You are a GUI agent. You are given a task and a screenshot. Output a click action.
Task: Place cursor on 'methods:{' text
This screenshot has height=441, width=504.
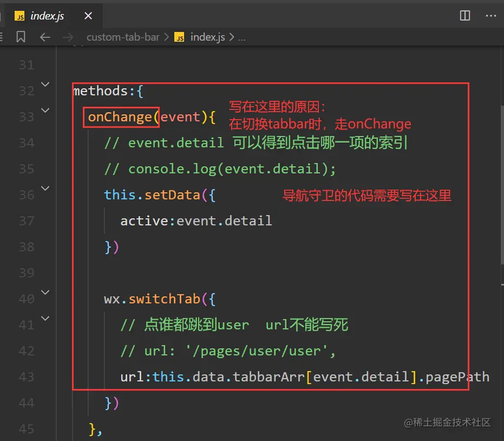coord(108,91)
